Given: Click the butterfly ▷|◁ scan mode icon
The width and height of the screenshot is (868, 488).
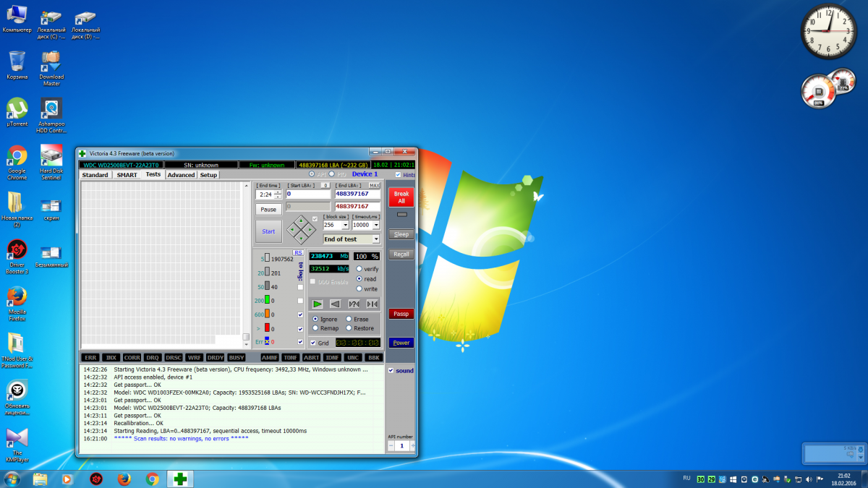Looking at the screenshot, I should (x=372, y=304).
